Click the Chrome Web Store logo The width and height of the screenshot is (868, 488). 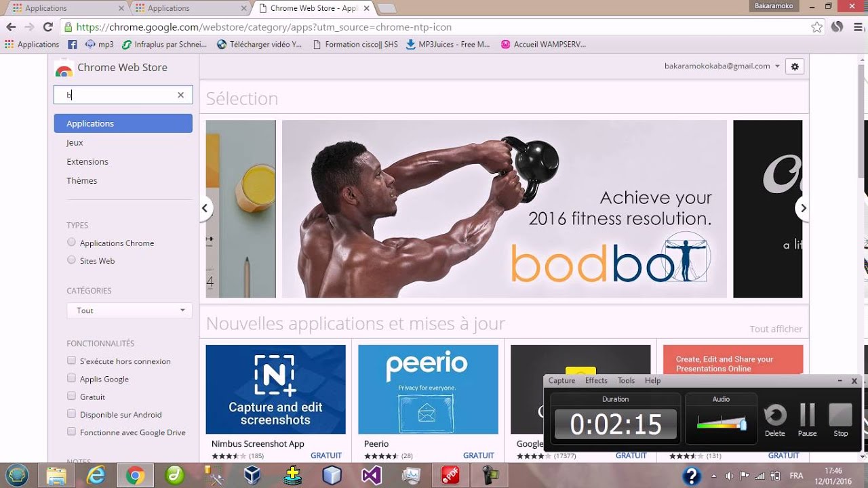(x=64, y=68)
